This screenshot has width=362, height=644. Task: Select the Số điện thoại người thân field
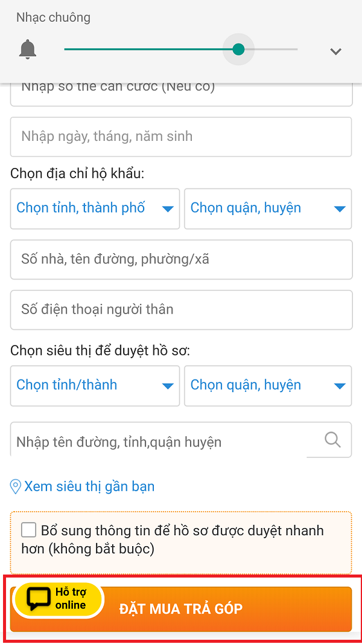181,310
